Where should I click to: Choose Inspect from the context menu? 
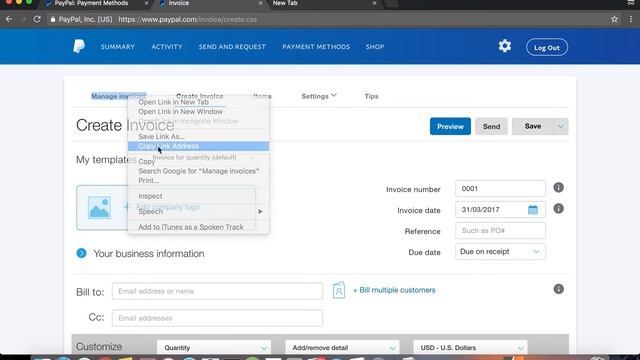[198, 196]
